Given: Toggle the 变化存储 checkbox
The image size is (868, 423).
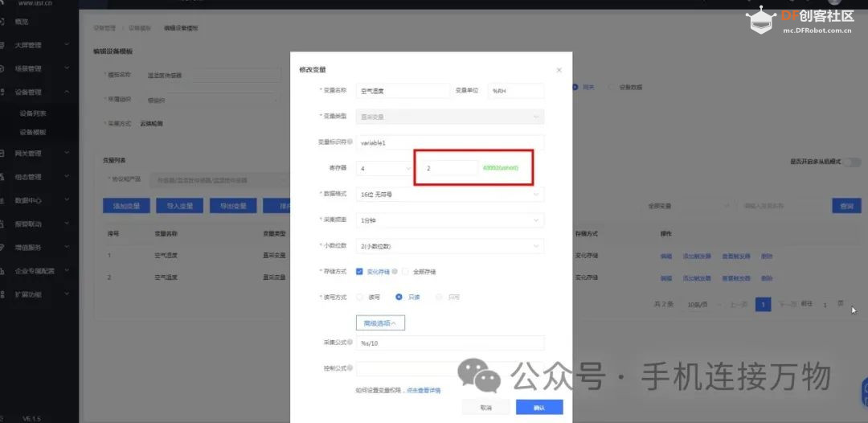Looking at the screenshot, I should click(x=359, y=271).
